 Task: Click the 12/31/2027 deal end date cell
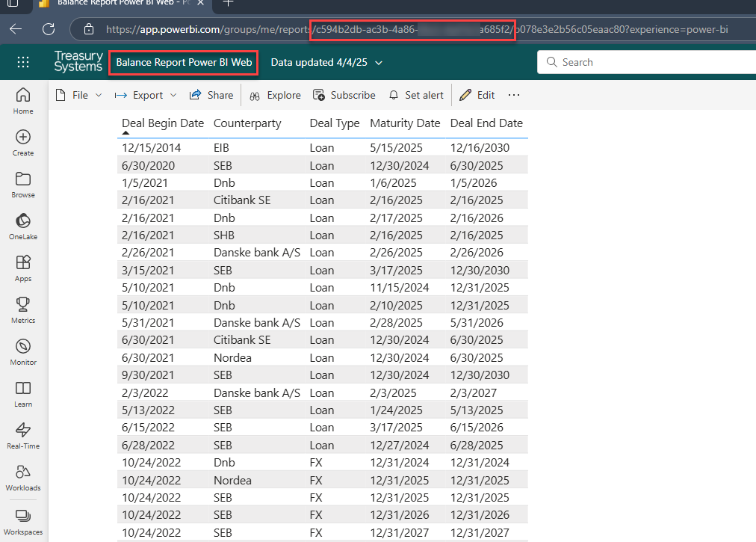480,533
